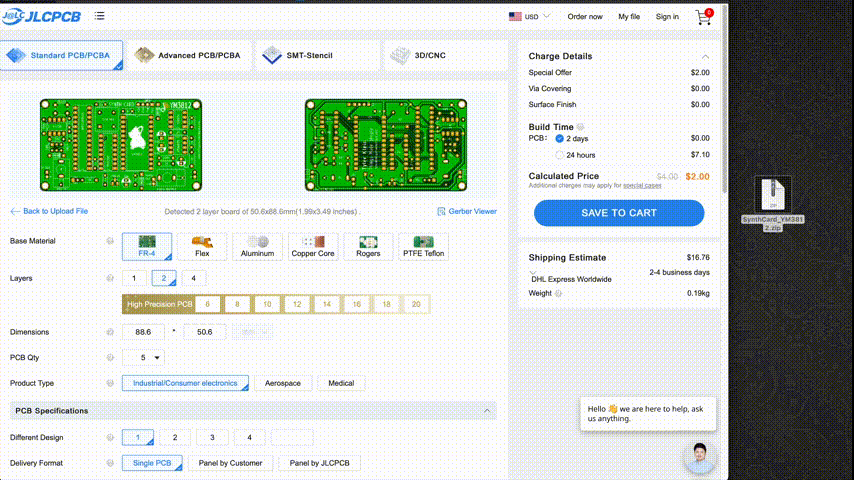Viewport: 854px width, 480px height.
Task: Open the chat support avatar
Action: [x=699, y=458]
